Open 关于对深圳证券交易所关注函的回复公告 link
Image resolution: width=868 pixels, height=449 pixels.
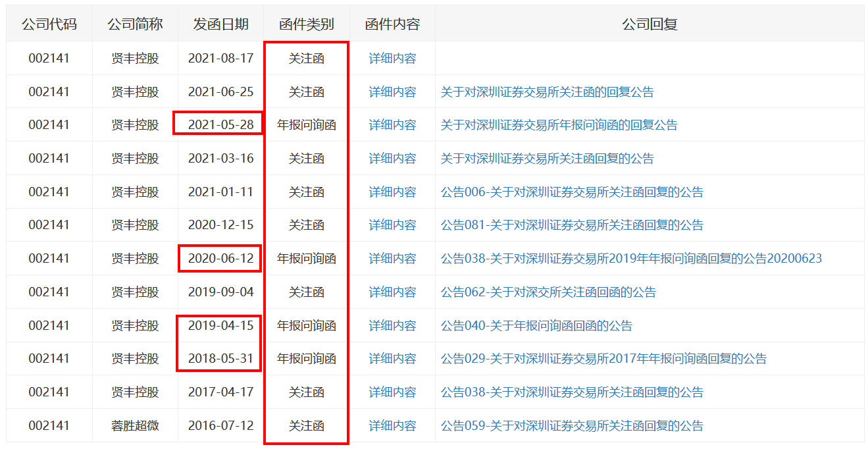pos(547,92)
